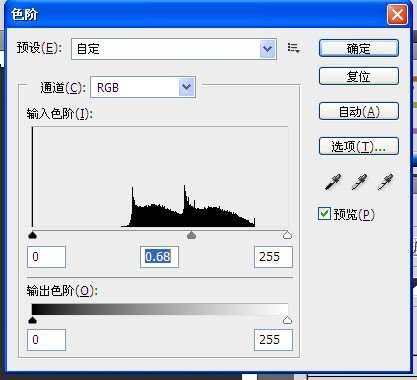Open the 预设 dropdown showing 自定

pyautogui.click(x=174, y=49)
